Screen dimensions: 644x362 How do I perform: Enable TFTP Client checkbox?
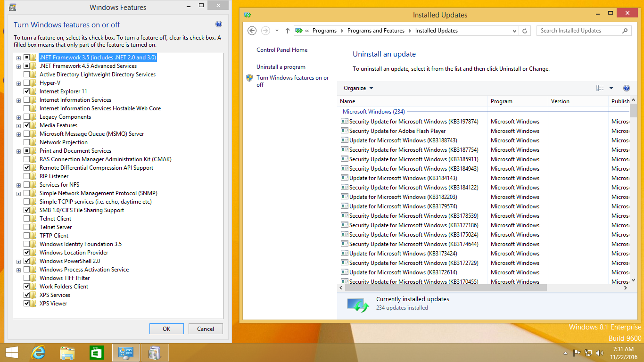tap(27, 236)
